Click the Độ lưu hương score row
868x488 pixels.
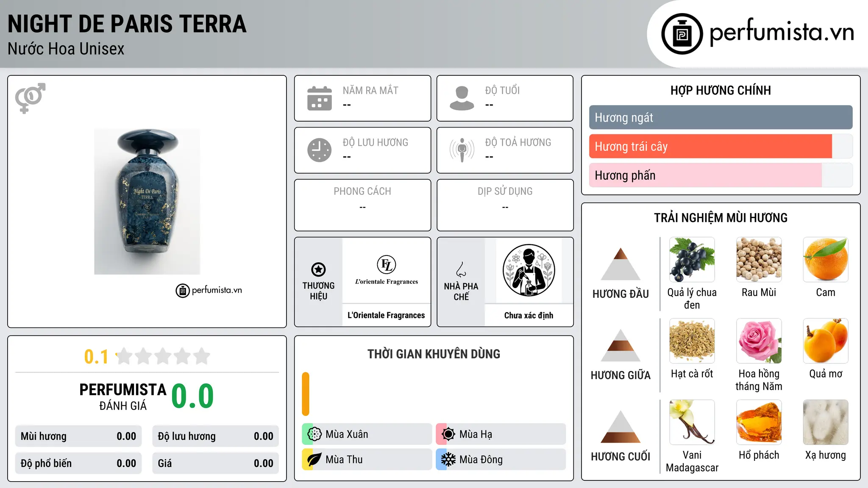216,436
